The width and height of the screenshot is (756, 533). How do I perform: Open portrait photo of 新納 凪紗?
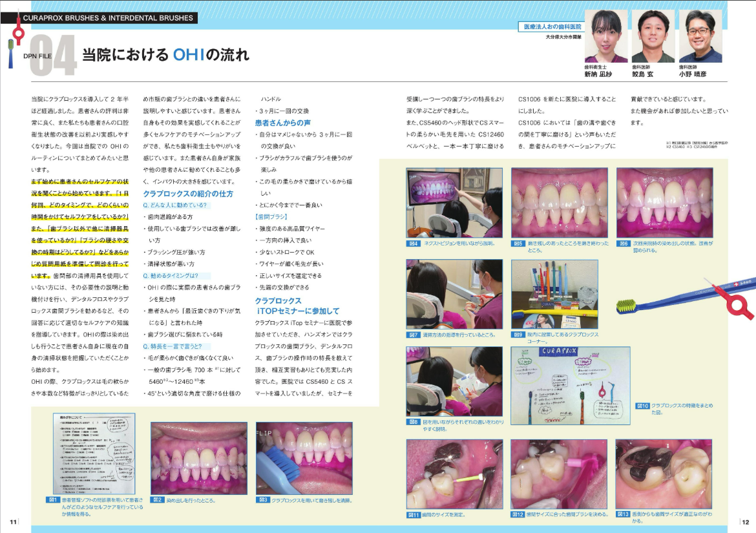pyautogui.click(x=605, y=37)
